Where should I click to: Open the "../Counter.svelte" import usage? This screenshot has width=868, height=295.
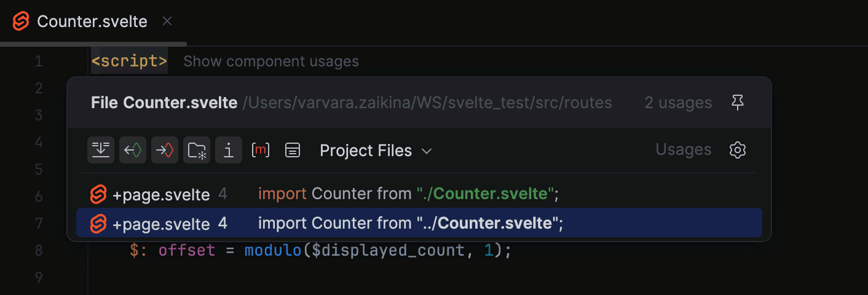pos(411,223)
